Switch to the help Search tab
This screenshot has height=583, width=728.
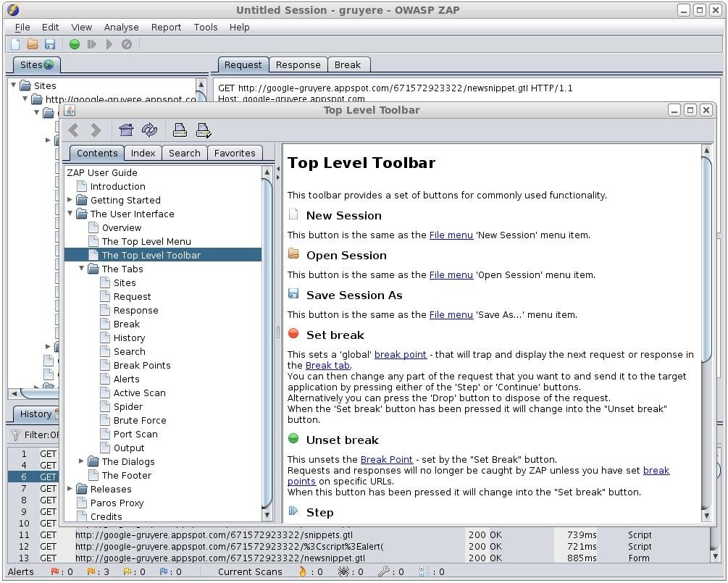(x=184, y=154)
